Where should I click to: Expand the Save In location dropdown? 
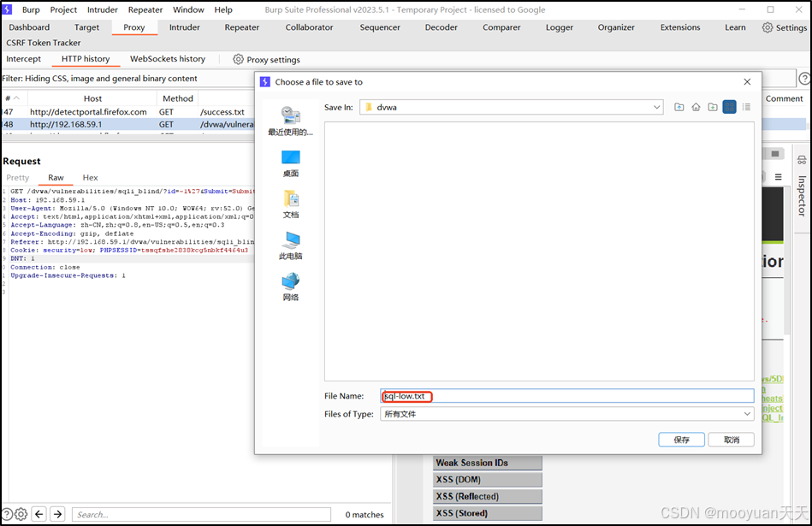pos(655,106)
